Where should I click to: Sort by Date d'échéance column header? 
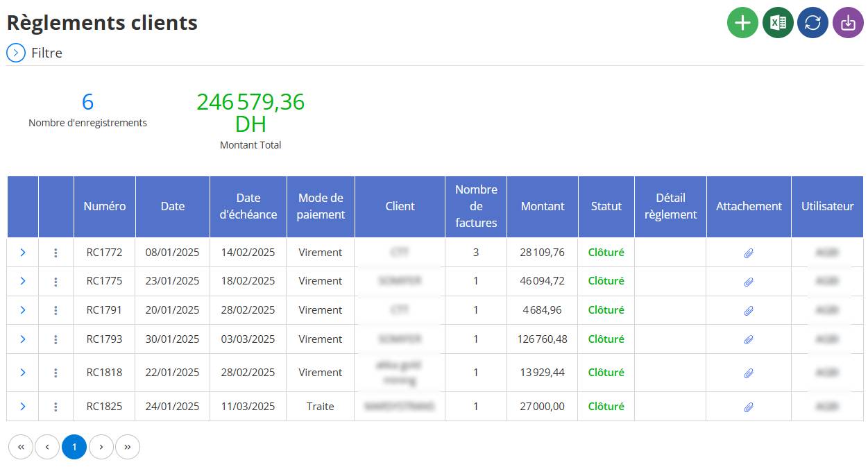click(x=248, y=206)
